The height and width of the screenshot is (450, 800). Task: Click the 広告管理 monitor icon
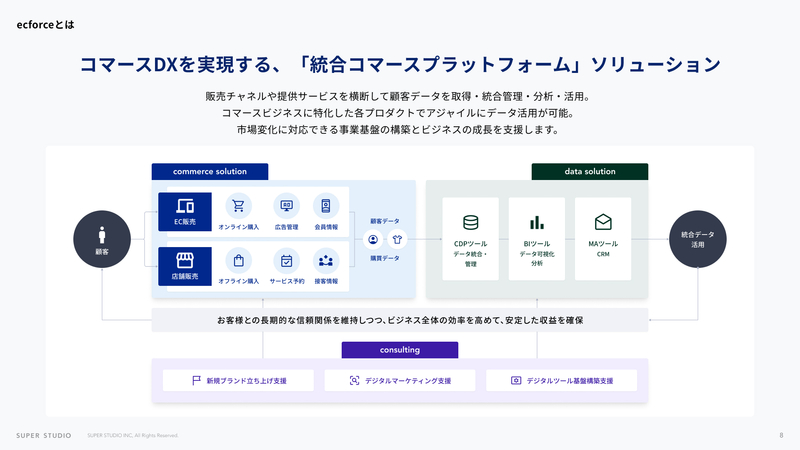tap(286, 206)
